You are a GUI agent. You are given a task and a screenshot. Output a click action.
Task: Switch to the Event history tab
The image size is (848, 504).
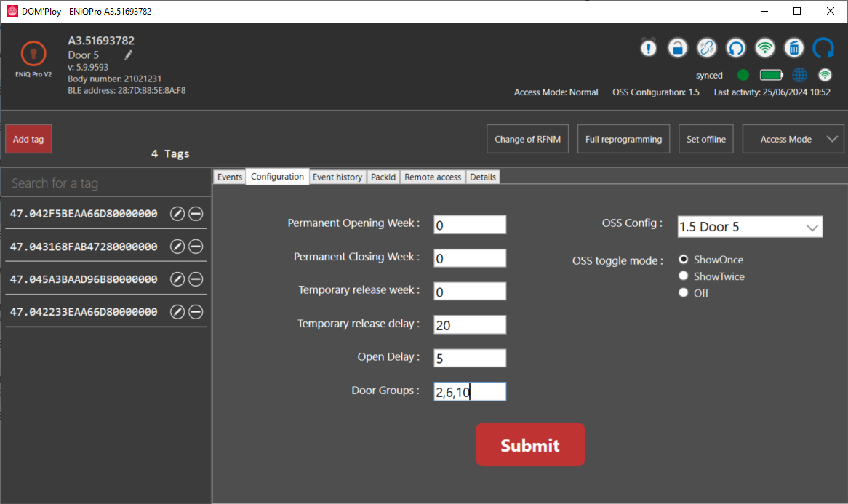pyautogui.click(x=337, y=177)
